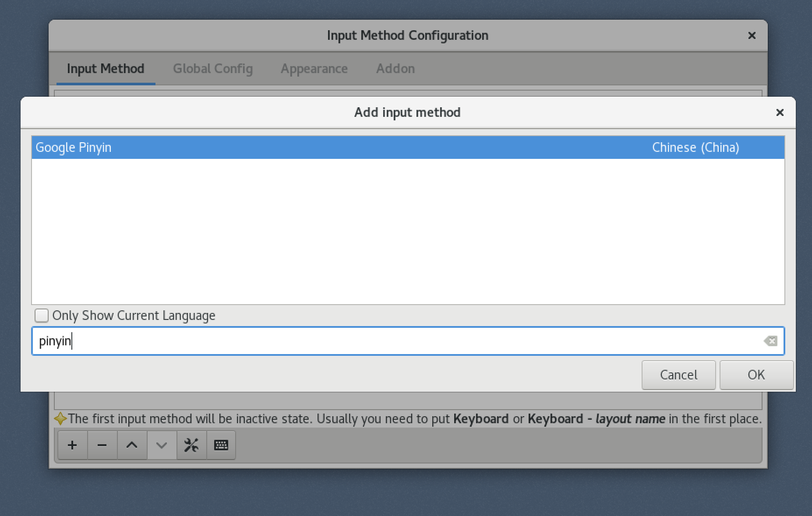
Task: Switch to the Global Config tab
Action: 213,69
